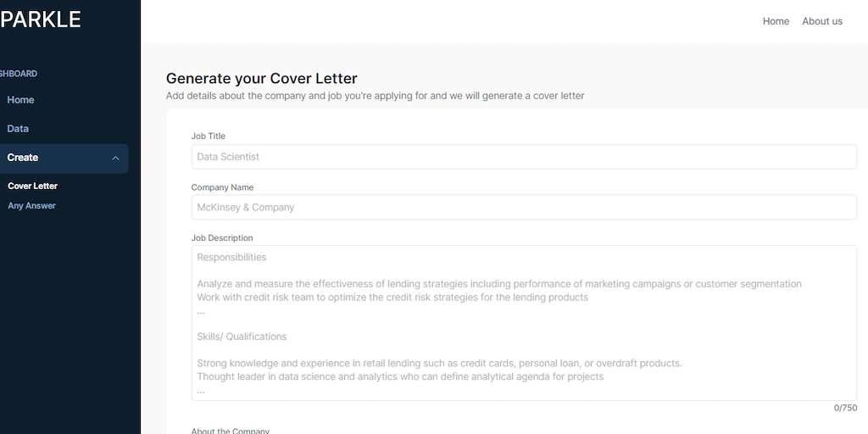Click the Dashboard section header in sidebar
Screen dimensions: 868x434
19,74
